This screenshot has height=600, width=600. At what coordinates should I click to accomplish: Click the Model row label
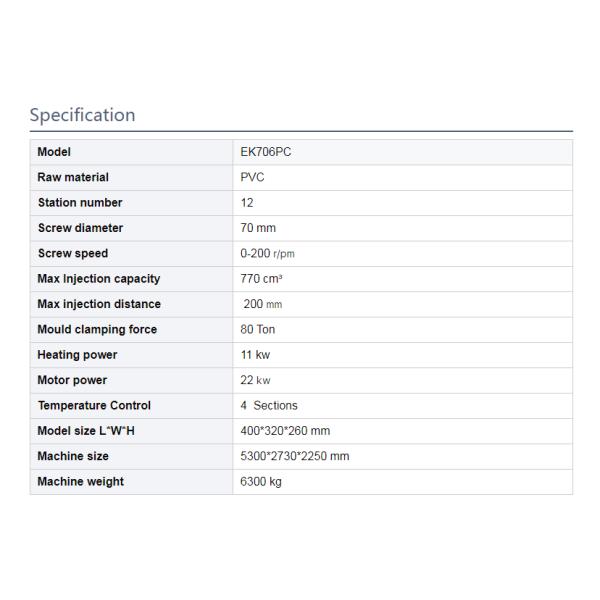(x=54, y=152)
